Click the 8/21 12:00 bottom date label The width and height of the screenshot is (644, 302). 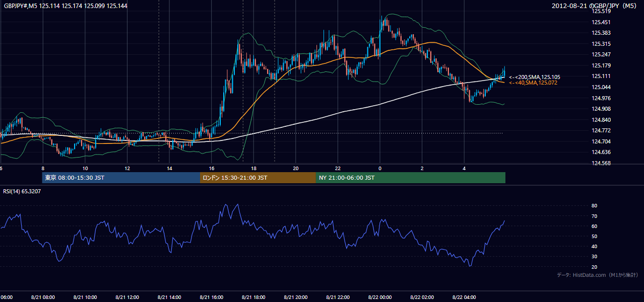point(127,297)
